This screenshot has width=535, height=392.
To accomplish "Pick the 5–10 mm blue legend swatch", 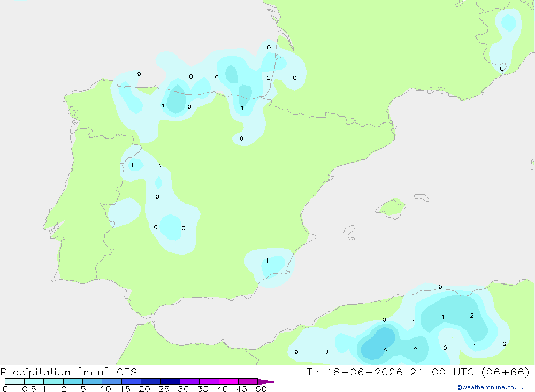I will tap(92, 381).
